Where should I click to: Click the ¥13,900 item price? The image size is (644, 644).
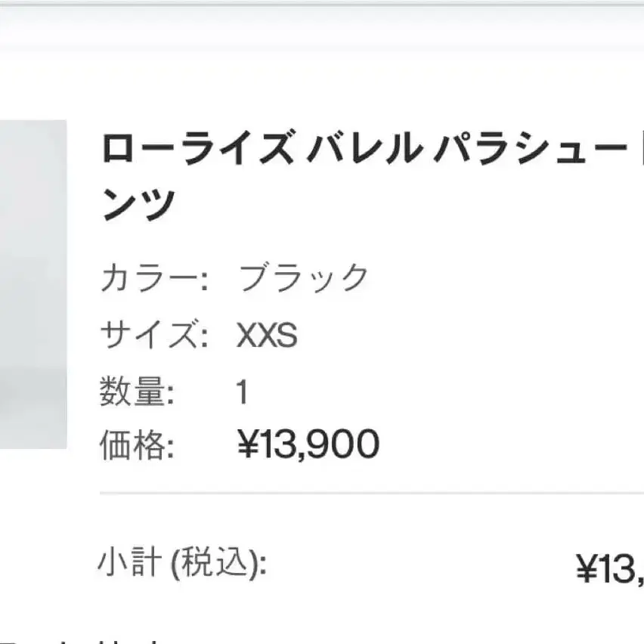[308, 446]
